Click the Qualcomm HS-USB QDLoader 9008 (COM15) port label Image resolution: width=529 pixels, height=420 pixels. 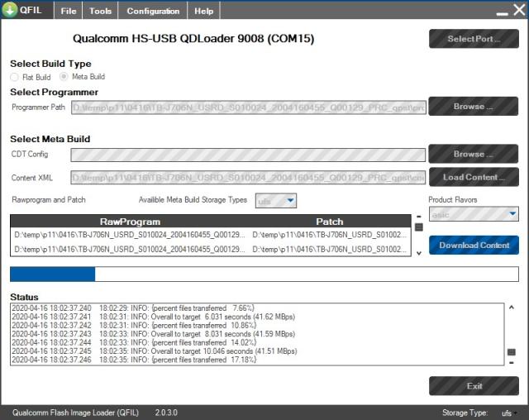(x=193, y=39)
